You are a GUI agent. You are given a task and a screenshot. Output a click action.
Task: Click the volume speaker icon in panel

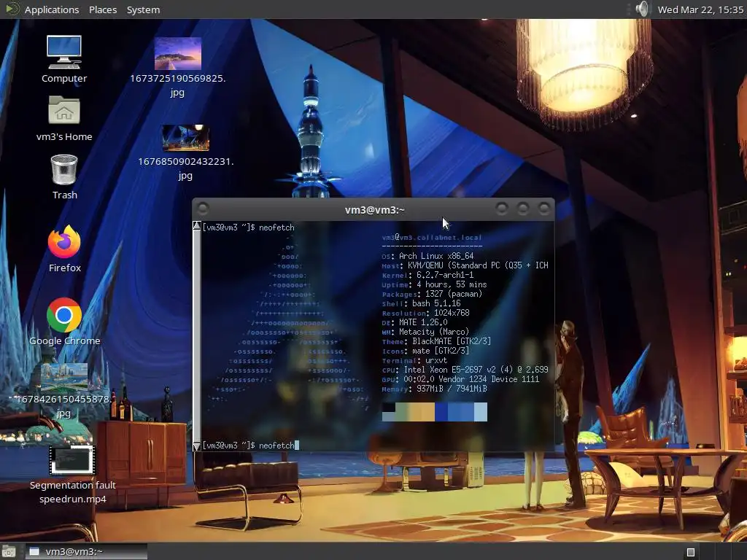642,9
